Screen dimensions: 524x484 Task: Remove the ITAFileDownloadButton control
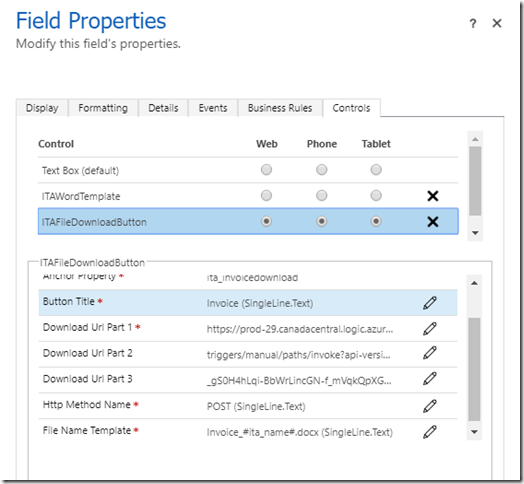(x=433, y=222)
